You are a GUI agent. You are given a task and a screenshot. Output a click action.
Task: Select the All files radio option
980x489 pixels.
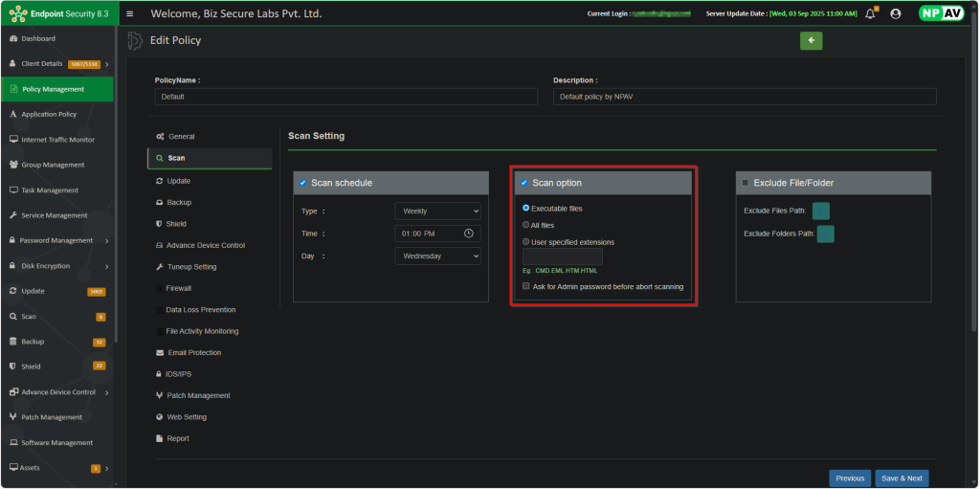coord(525,225)
